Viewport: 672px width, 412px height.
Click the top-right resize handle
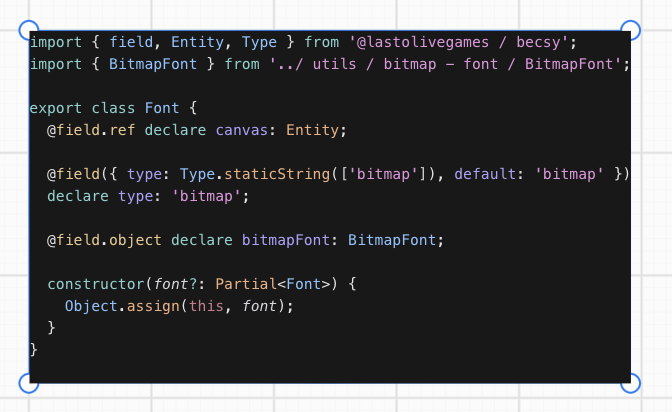(630, 30)
